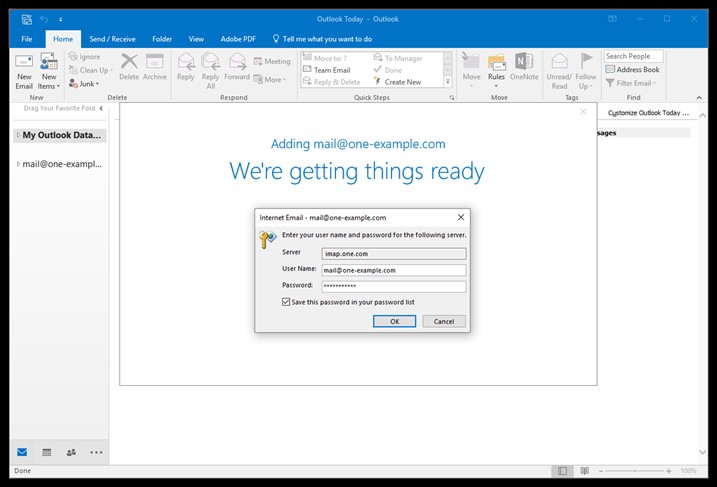Screen dimensions: 717x487
Task: Click the Archive icon
Action: (x=155, y=67)
